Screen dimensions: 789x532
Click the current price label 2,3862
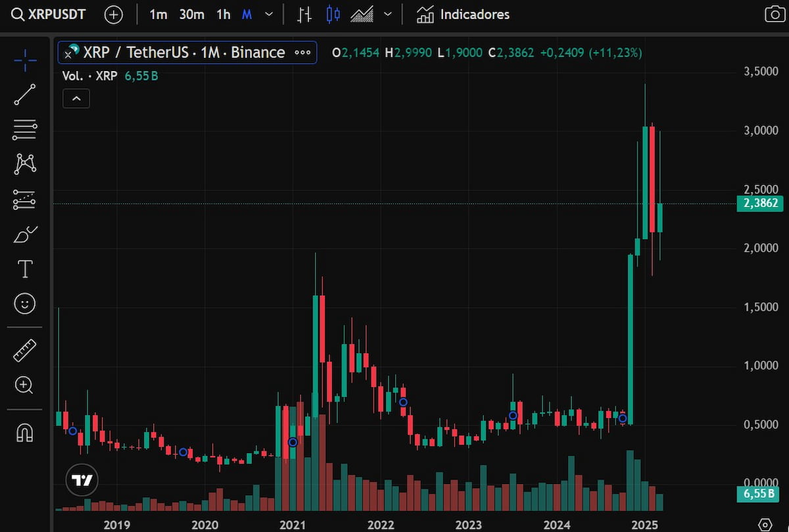pos(760,203)
